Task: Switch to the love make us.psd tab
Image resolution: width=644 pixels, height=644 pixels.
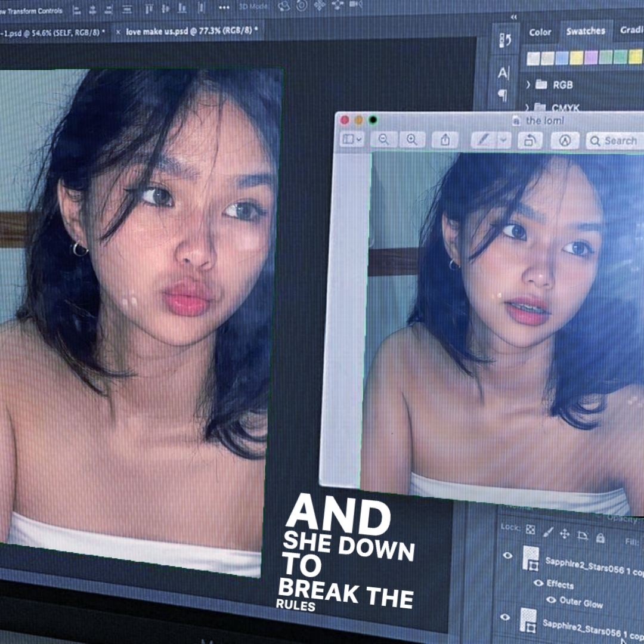Action: [191, 31]
